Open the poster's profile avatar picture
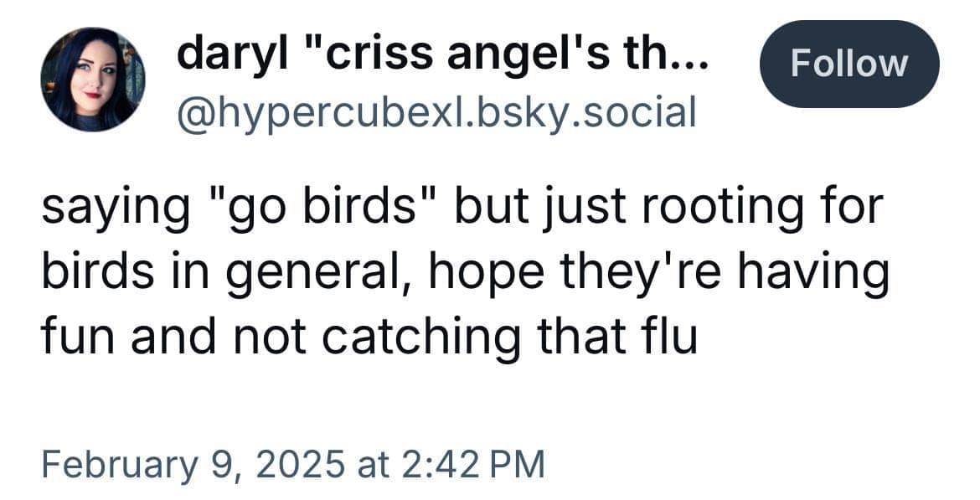Image resolution: width=980 pixels, height=500 pixels. point(93,80)
